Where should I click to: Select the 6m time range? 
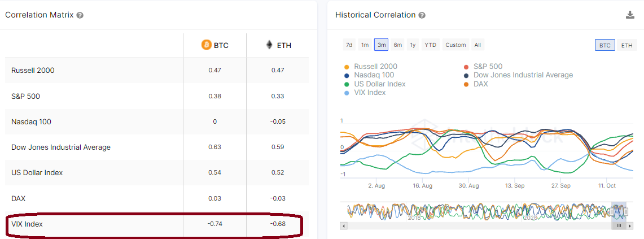[x=397, y=45]
